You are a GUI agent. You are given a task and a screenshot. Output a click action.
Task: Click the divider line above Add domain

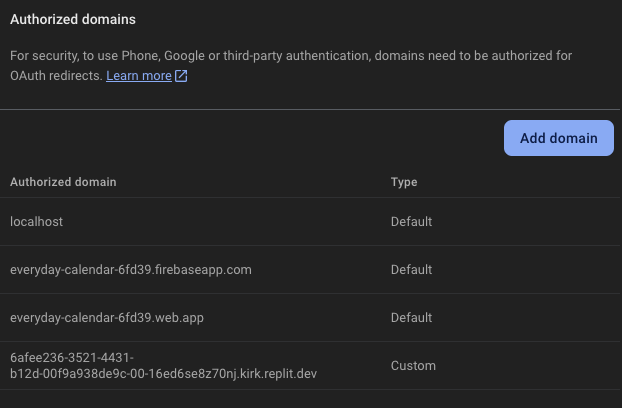pyautogui.click(x=310, y=109)
